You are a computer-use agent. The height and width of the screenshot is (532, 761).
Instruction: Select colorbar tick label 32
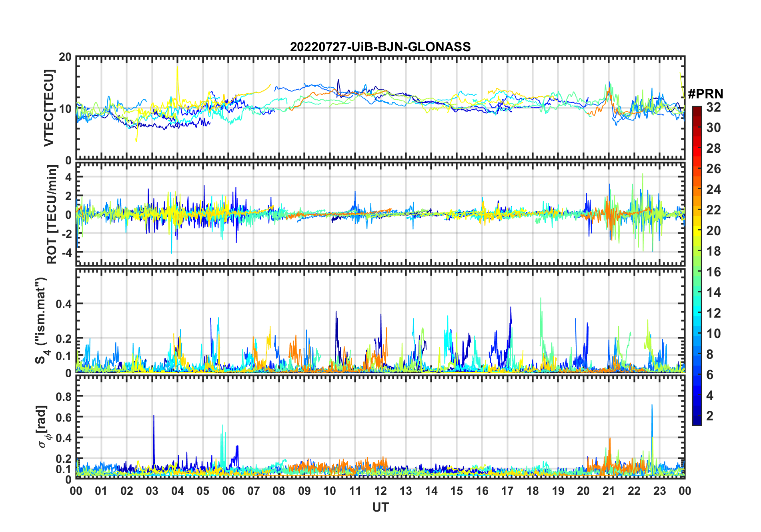(713, 107)
